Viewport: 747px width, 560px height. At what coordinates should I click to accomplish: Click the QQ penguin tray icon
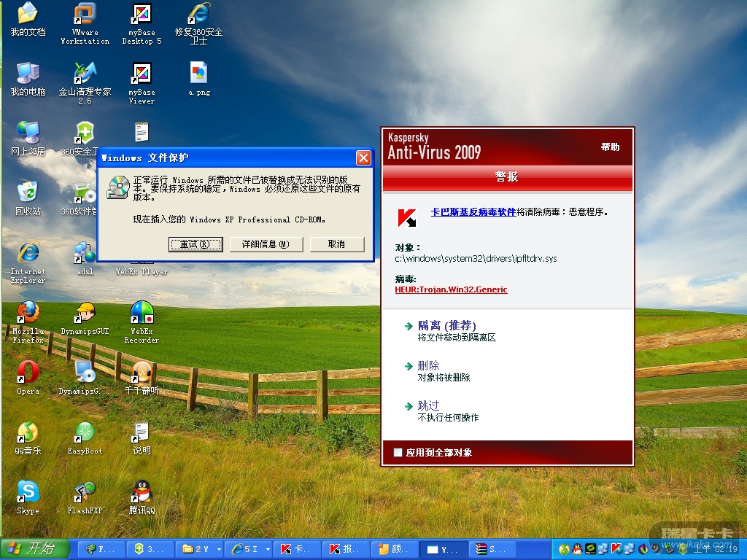578,549
